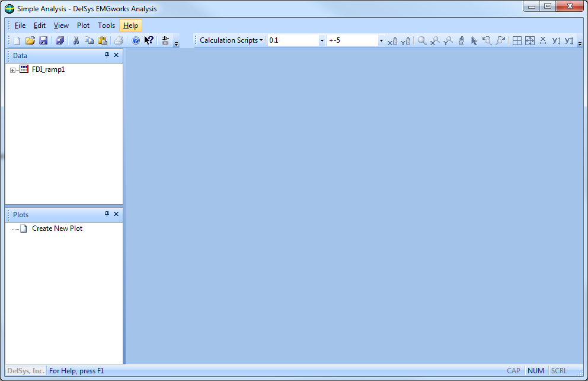Viewport: 588px width, 381px height.
Task: Close the Plots panel
Action: (x=116, y=214)
